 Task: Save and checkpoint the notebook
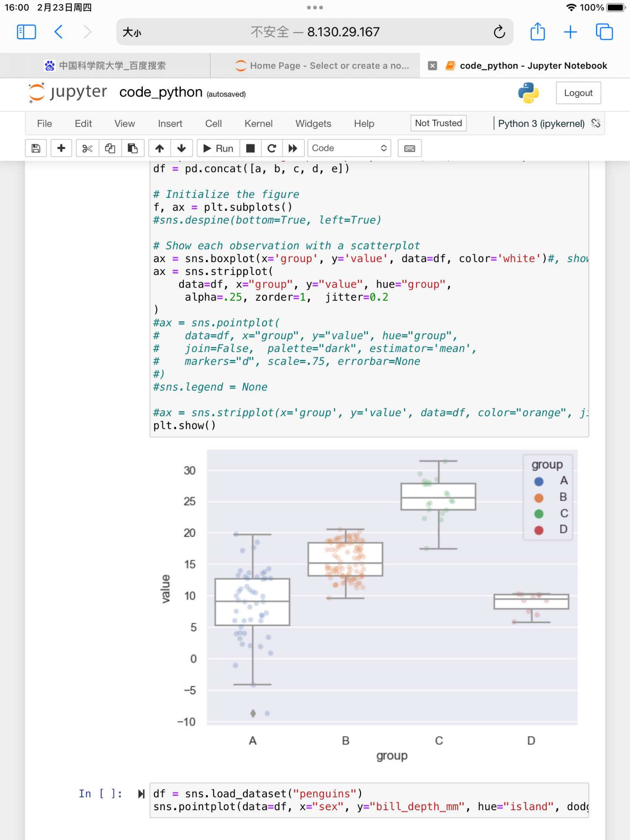pyautogui.click(x=36, y=148)
